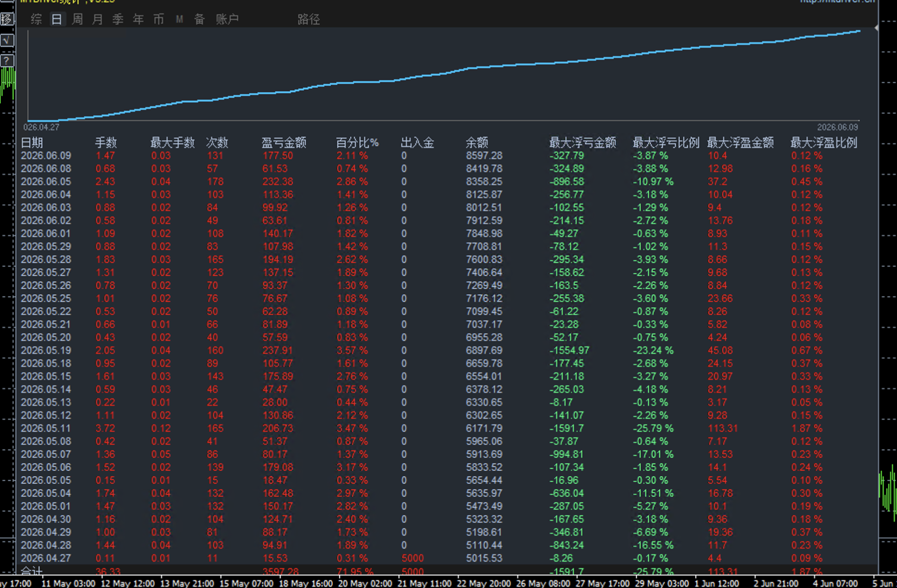Switch to the 账户 account tab
Screen dimensions: 897x588
point(227,19)
